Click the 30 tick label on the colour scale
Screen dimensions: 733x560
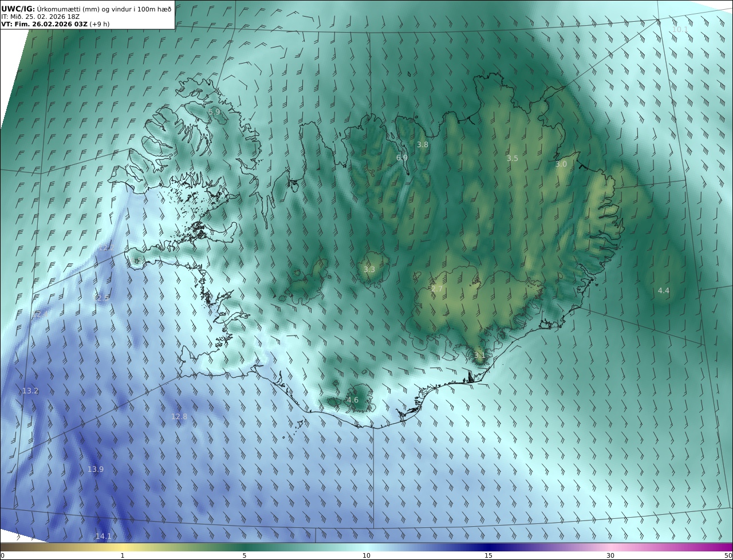tap(610, 556)
